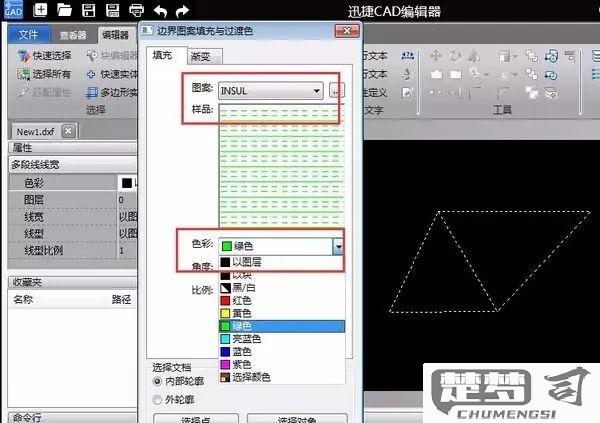The width and height of the screenshot is (600, 423).
Task: Choose 以图层 in color list
Action: [x=282, y=262]
